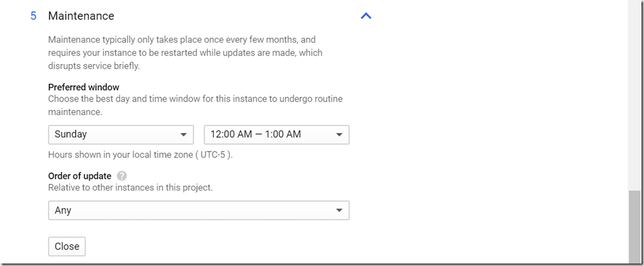Click the Order of update label
This screenshot has width=644, height=266.
80,176
